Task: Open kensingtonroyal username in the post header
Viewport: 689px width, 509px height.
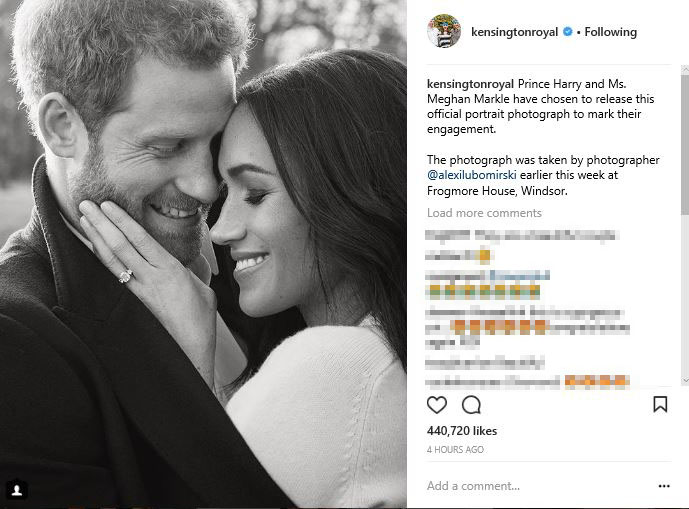Action: [x=513, y=32]
